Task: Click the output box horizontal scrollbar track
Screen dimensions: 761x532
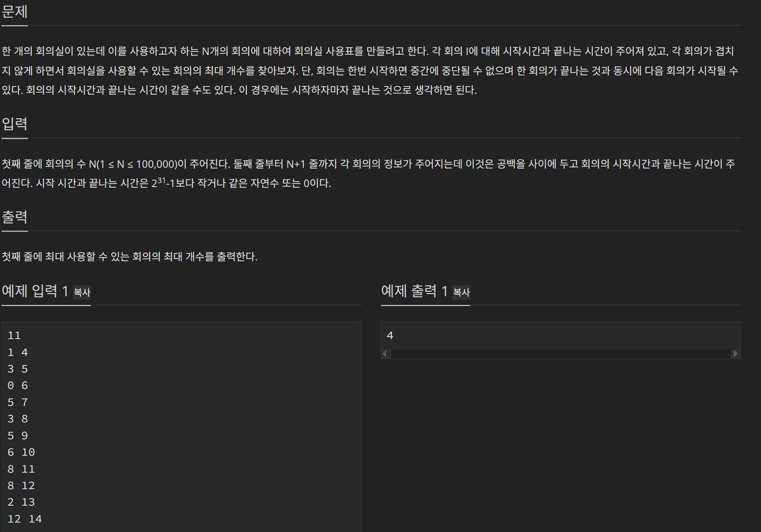Action: pyautogui.click(x=560, y=354)
